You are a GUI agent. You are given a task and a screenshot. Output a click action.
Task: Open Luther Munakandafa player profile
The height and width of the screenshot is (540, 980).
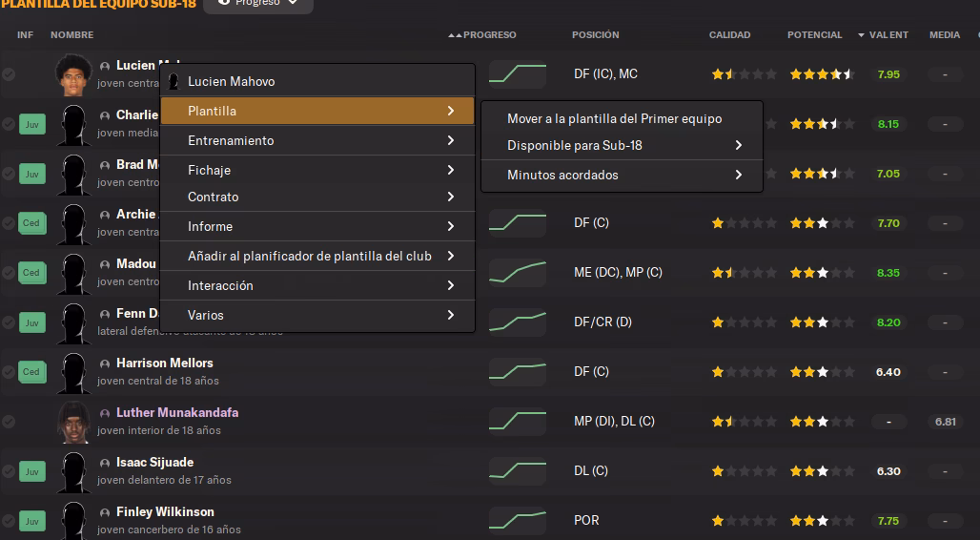[177, 412]
